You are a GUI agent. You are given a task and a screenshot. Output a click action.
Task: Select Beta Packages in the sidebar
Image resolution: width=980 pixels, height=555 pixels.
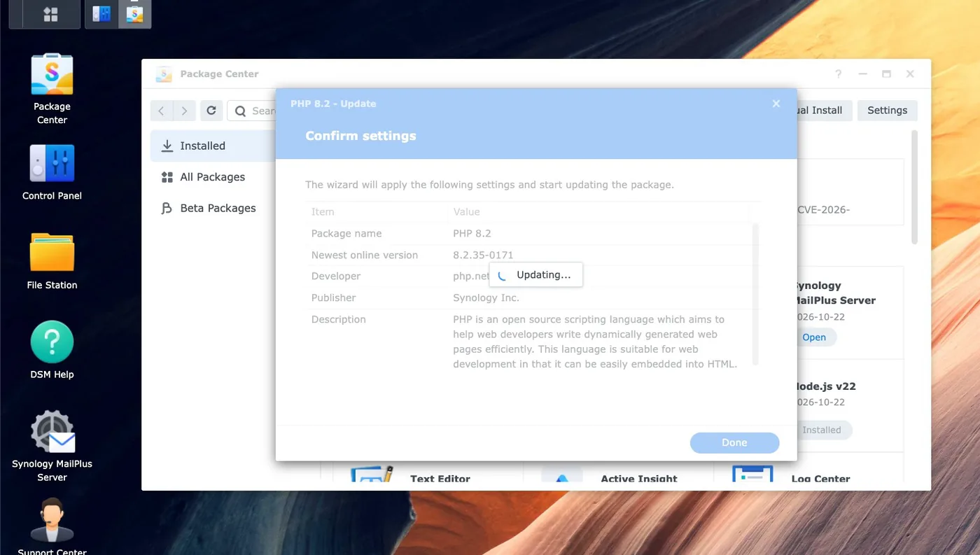[x=213, y=208]
